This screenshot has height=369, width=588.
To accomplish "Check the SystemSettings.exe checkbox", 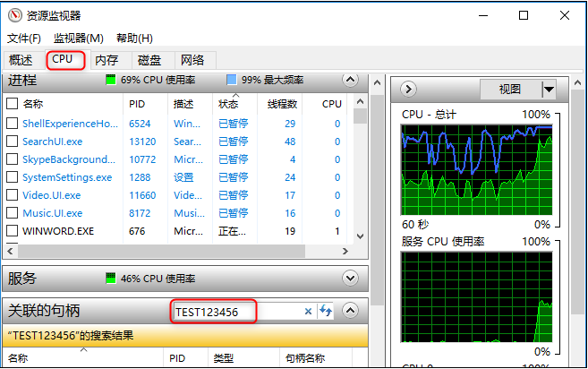I will tap(13, 176).
